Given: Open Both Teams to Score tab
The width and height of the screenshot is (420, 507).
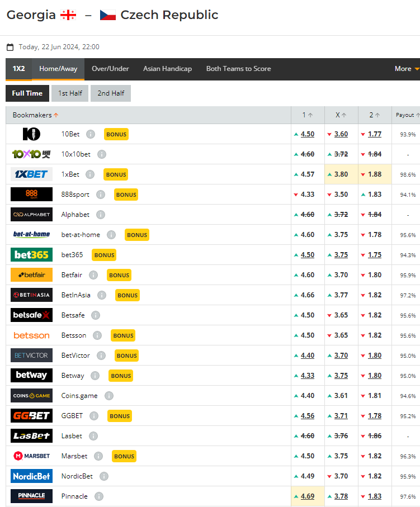Looking at the screenshot, I should click(x=238, y=69).
